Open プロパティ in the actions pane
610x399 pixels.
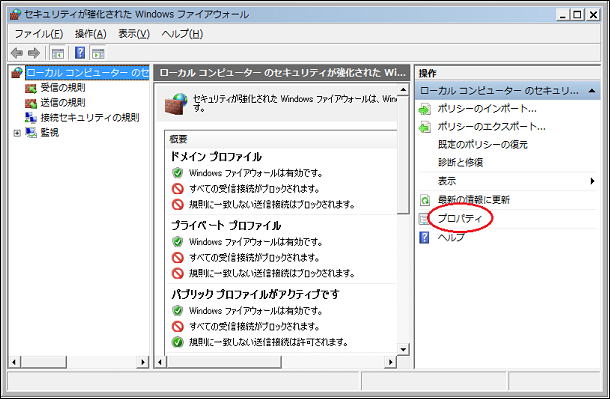click(x=460, y=219)
